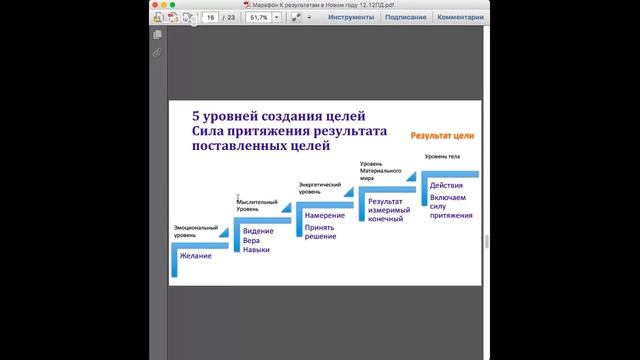640x360 pixels.
Task: Open the Подписание pane
Action: (406, 17)
